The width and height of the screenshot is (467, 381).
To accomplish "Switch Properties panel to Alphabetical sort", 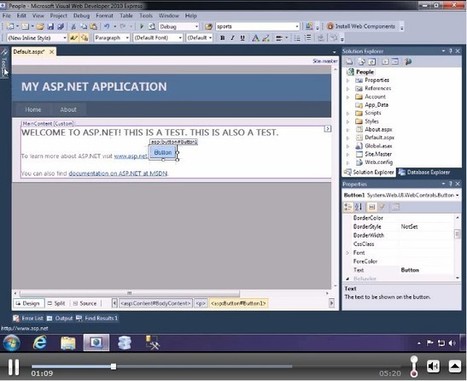I will [x=358, y=207].
